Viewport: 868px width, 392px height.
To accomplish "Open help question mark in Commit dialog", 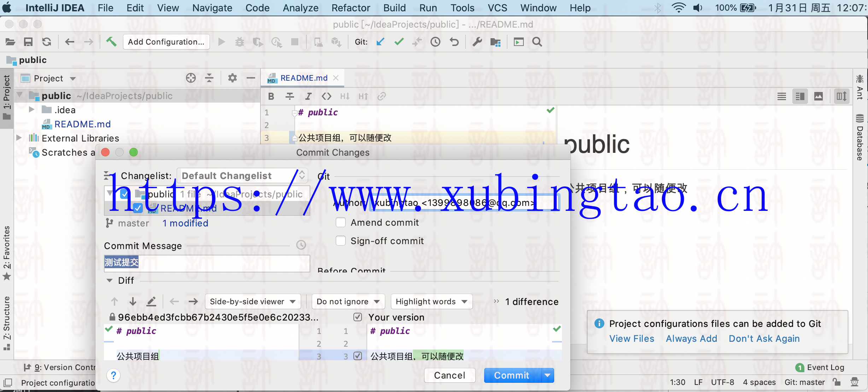I will 113,375.
